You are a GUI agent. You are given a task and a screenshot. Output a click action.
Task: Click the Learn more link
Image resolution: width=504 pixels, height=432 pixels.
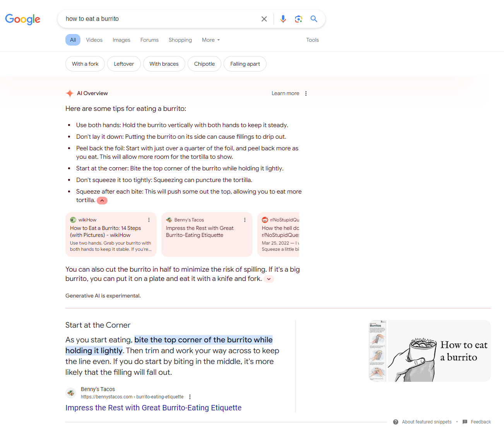click(285, 93)
